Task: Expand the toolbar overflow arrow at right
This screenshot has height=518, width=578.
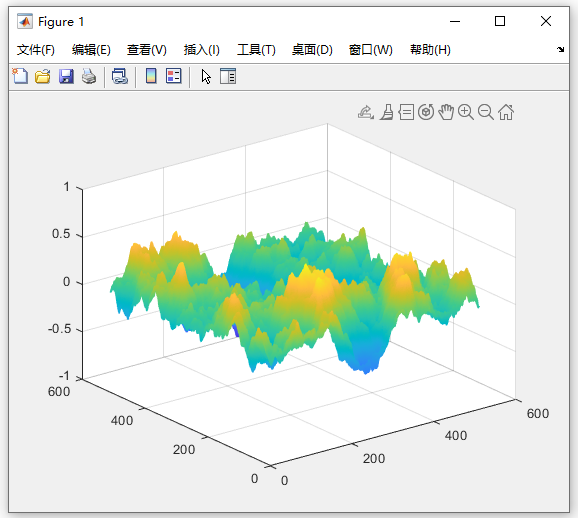Action: [561, 49]
